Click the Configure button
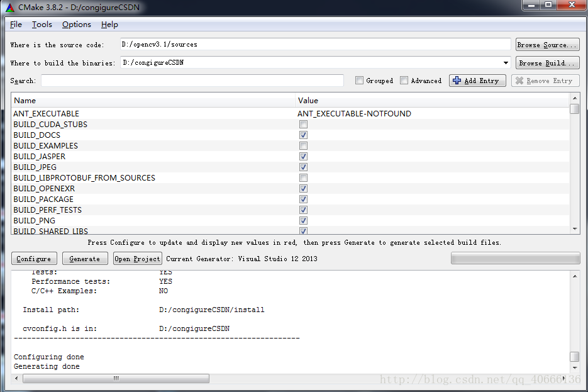 [34, 259]
